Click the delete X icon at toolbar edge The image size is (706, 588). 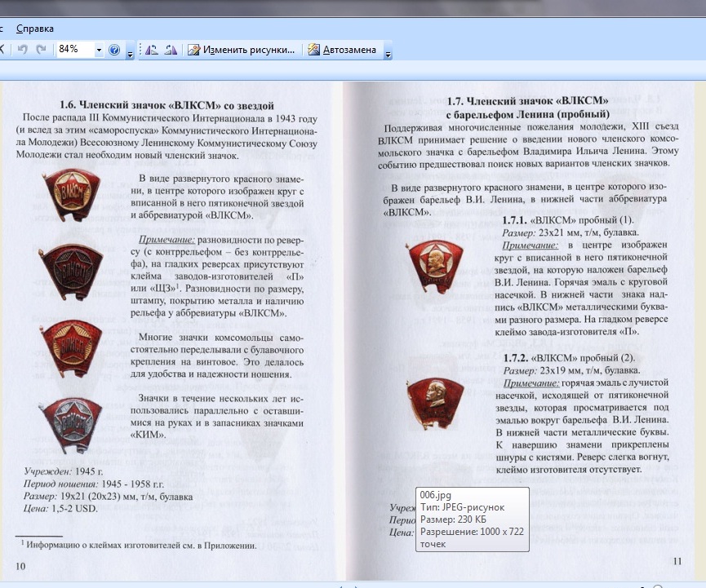(2, 50)
